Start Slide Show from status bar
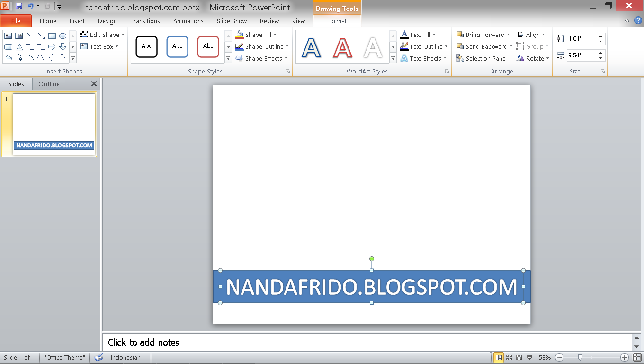Image resolution: width=644 pixels, height=364 pixels. (530, 357)
